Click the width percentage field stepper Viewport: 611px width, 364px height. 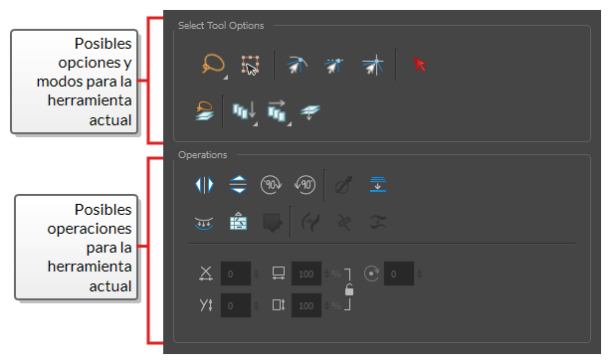[x=327, y=274]
